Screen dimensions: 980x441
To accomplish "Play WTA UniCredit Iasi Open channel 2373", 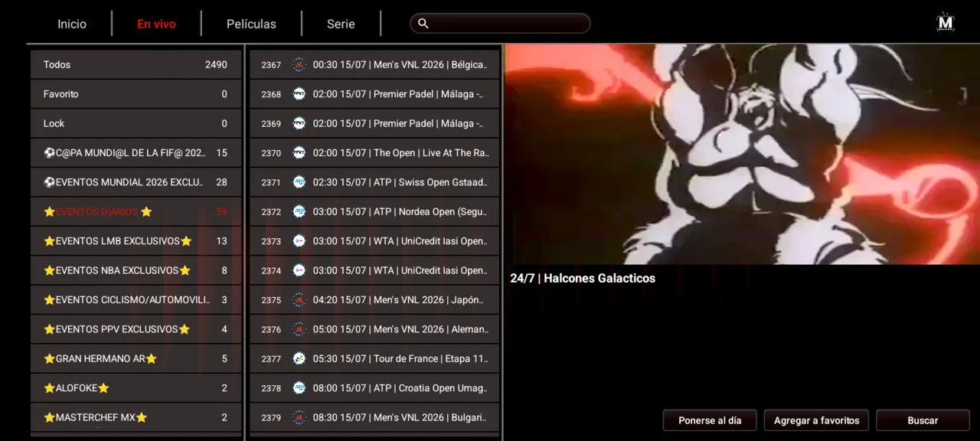I will click(x=374, y=241).
